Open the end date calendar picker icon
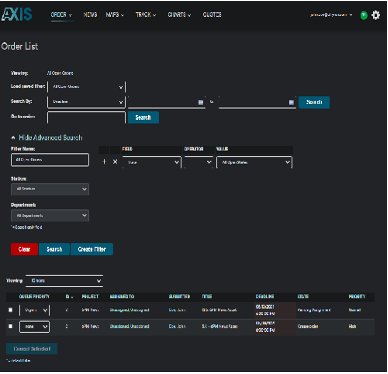Screen dimensions: 388x374 (291, 102)
